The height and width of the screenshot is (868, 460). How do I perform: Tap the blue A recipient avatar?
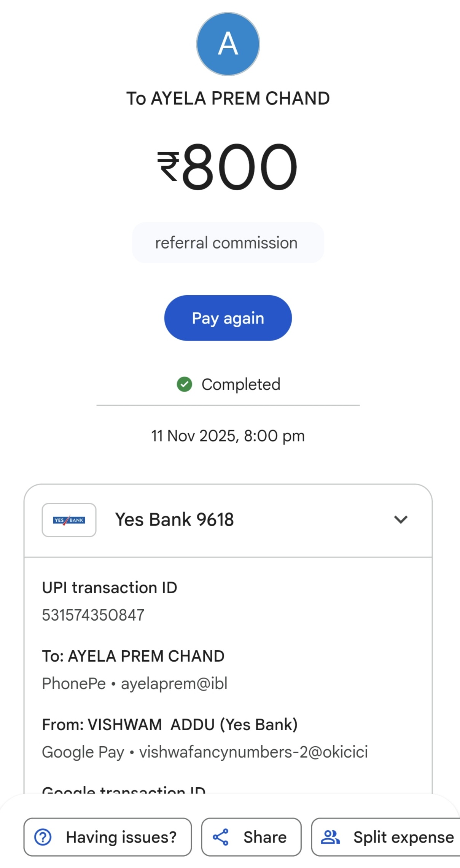pyautogui.click(x=228, y=44)
